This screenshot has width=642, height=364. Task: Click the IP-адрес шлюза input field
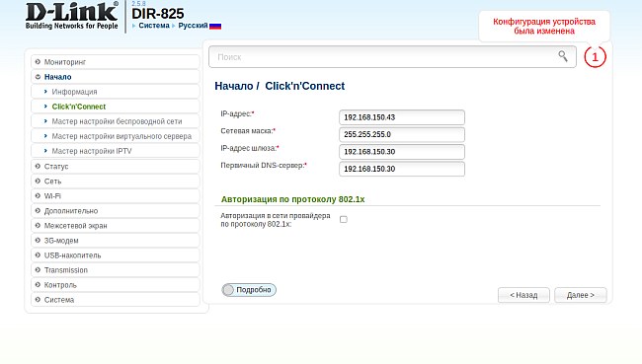(x=402, y=152)
